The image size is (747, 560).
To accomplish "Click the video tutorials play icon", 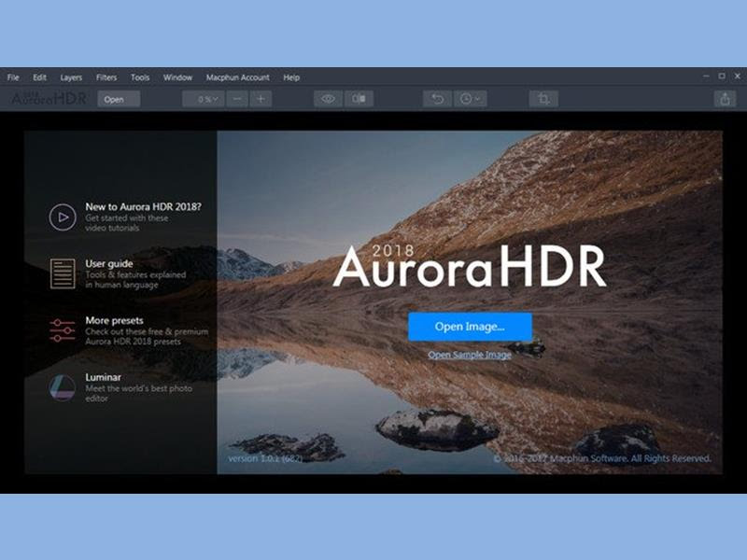I will [x=63, y=217].
